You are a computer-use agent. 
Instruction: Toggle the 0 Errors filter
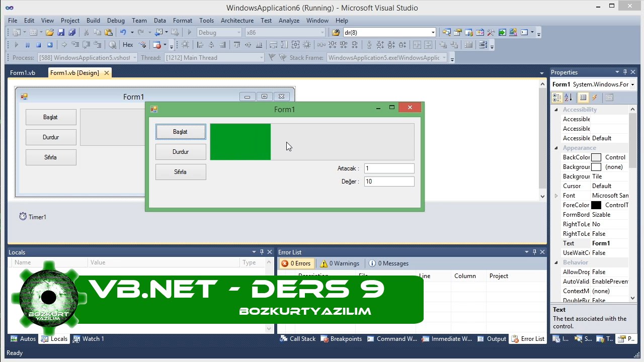point(296,263)
